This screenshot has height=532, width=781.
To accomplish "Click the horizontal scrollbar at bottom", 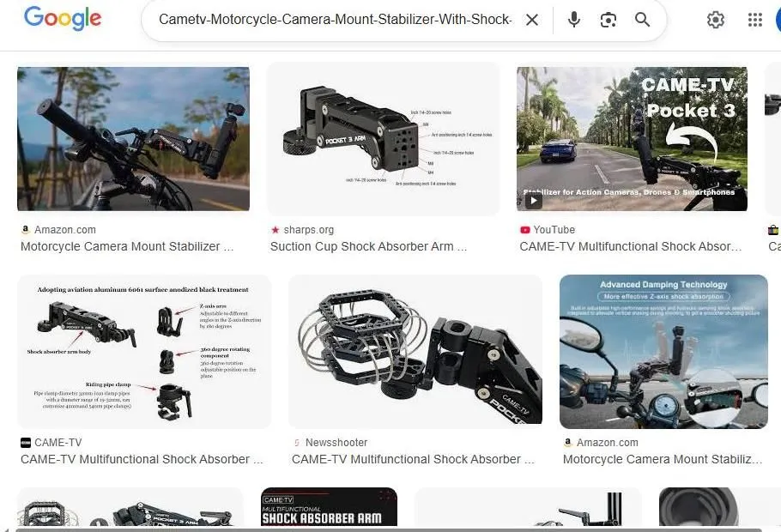I will click(389, 530).
